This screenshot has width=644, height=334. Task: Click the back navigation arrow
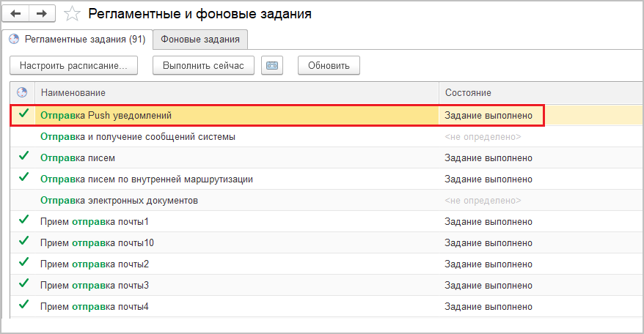(15, 14)
